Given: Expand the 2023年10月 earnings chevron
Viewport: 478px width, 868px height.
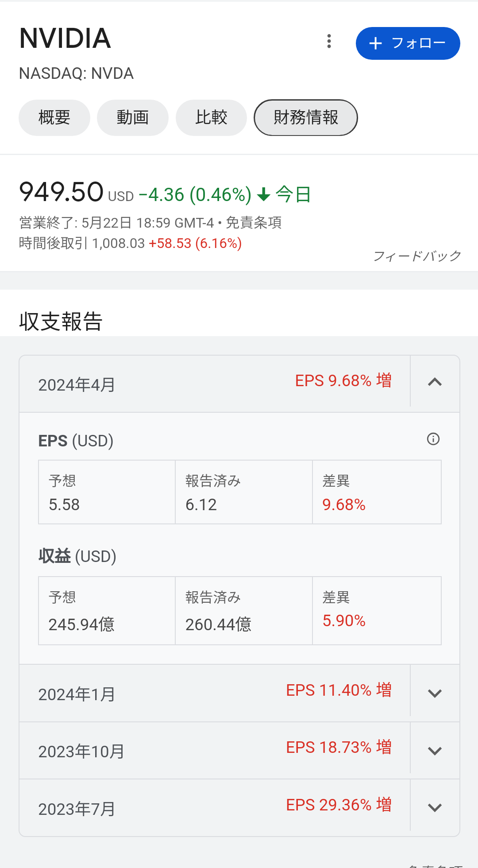Looking at the screenshot, I should (x=435, y=751).
